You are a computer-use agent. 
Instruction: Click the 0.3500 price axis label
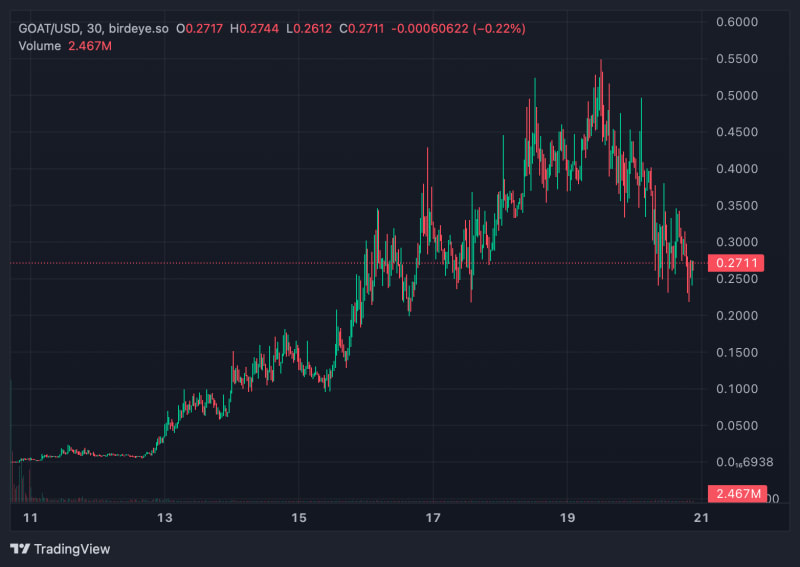737,206
